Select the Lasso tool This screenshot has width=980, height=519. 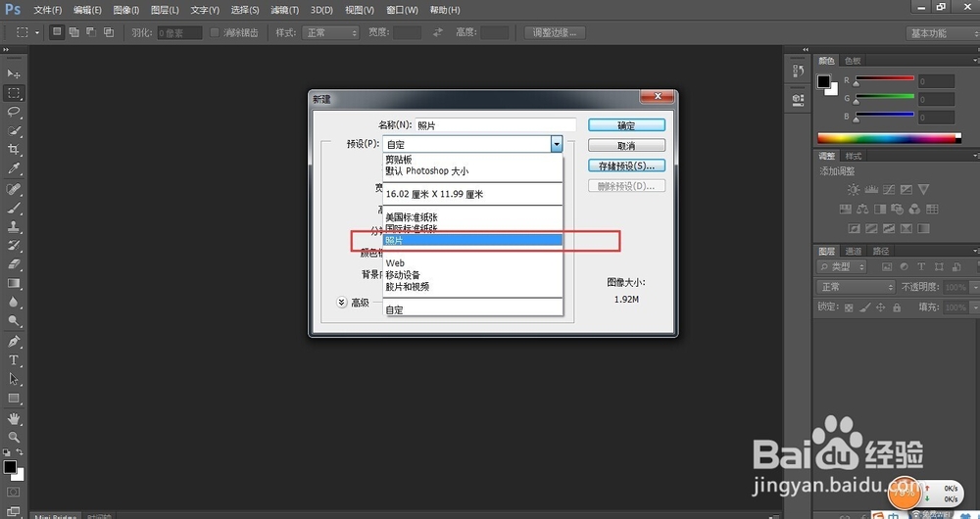[x=14, y=112]
